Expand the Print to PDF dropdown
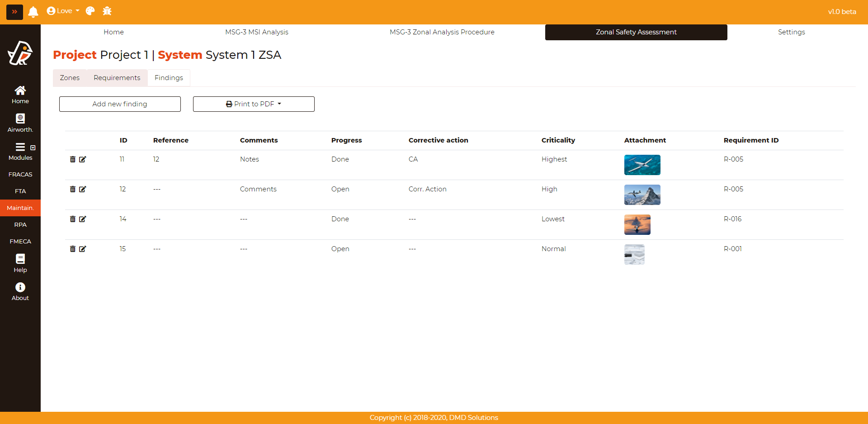 pyautogui.click(x=254, y=104)
